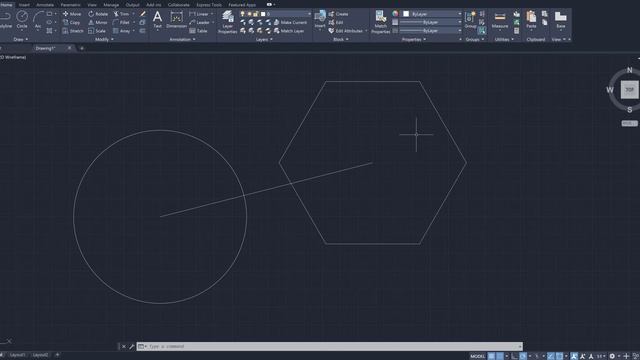Open the Layout1 tab
Screen dimensions: 640x360
(x=17, y=355)
